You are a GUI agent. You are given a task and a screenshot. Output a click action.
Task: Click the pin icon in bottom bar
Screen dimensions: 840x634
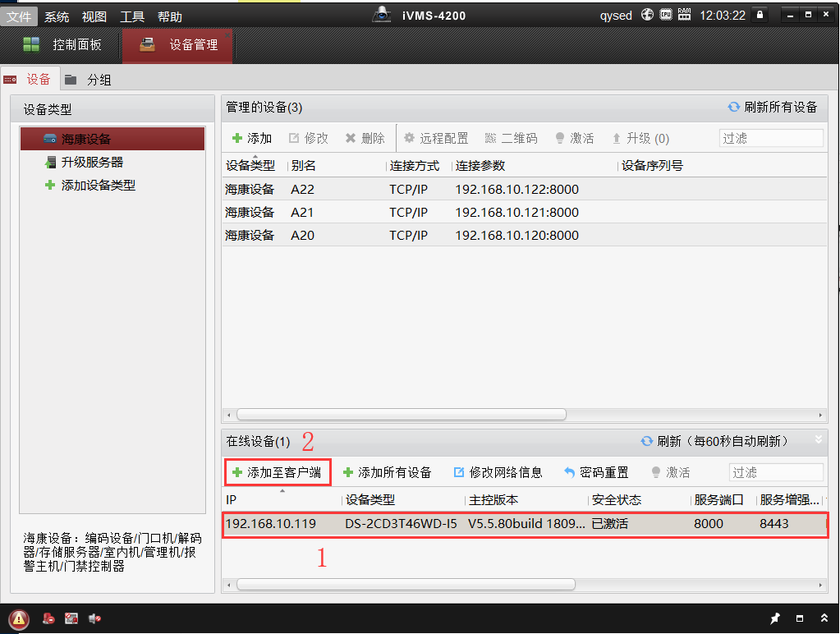click(774, 618)
